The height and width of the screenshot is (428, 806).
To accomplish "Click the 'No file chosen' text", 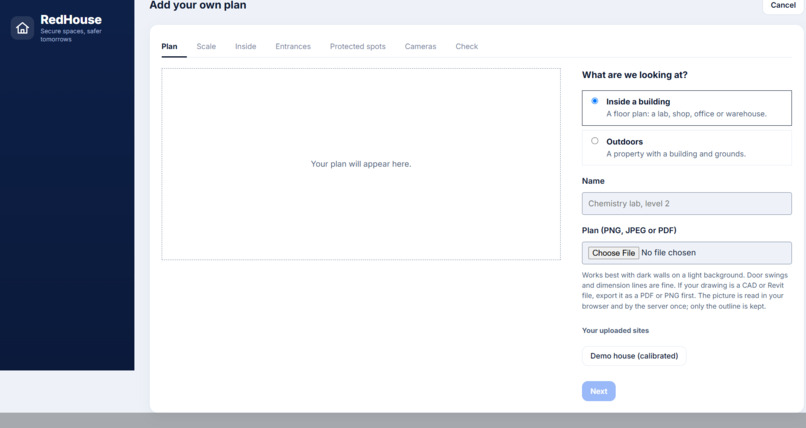I will pyautogui.click(x=668, y=253).
